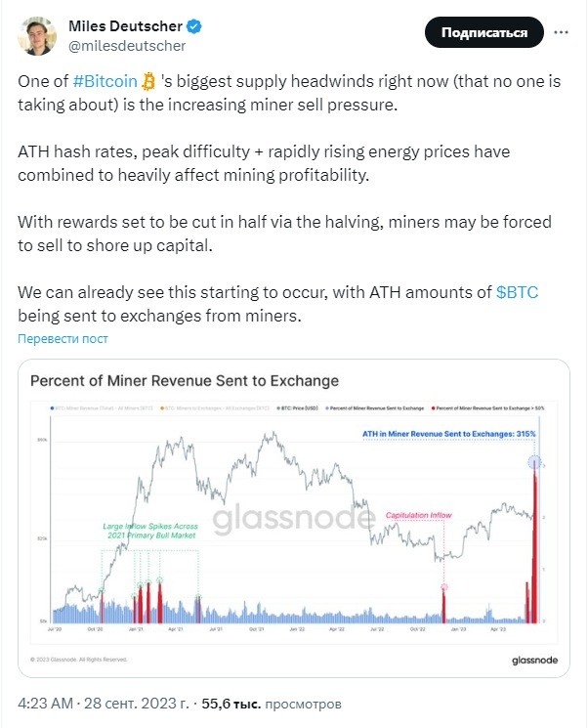Open the 4:23 AM post timestamp

tap(104, 704)
